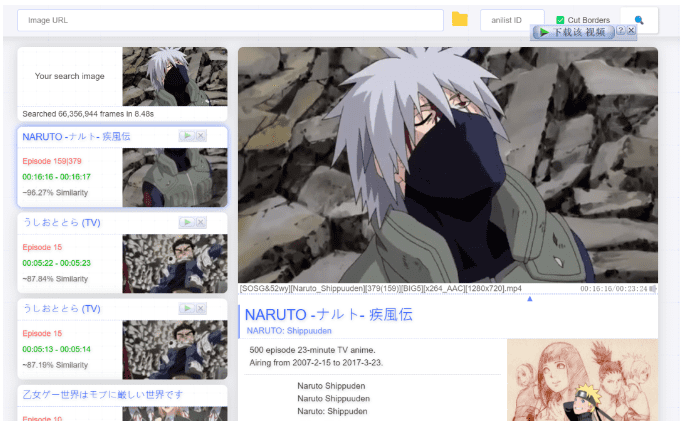The height and width of the screenshot is (421, 686).
Task: Mute the preview via speaker icon
Action: (653, 289)
